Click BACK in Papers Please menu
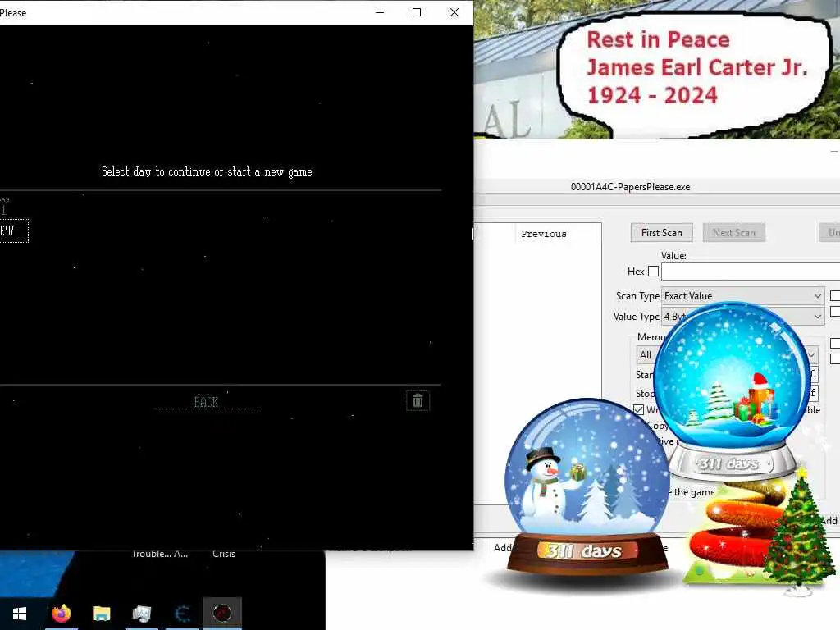Screen dimensions: 840x630 [206, 402]
